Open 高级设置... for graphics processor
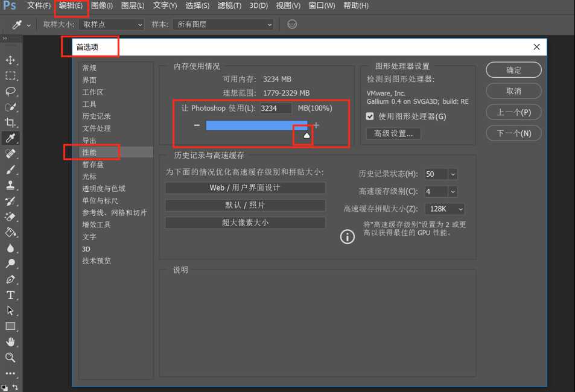575x392 pixels. click(x=393, y=133)
